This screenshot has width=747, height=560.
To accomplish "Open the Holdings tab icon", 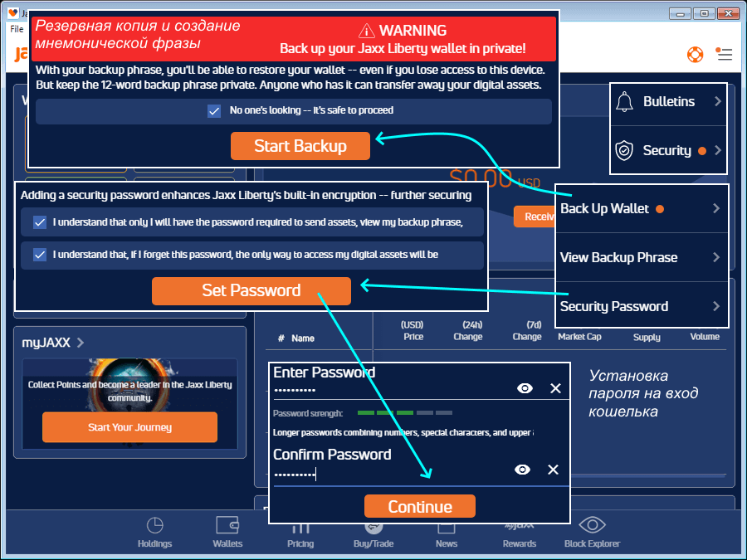I will [154, 525].
